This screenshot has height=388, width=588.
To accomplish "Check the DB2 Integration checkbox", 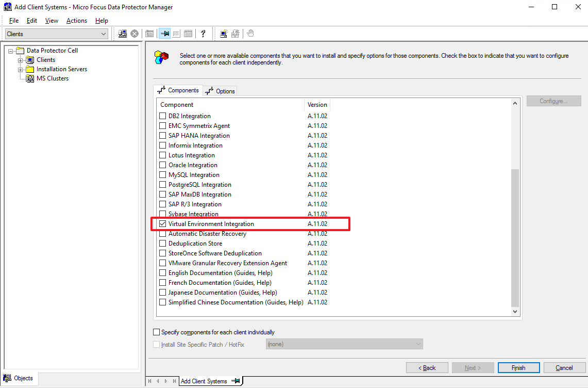I will click(162, 116).
